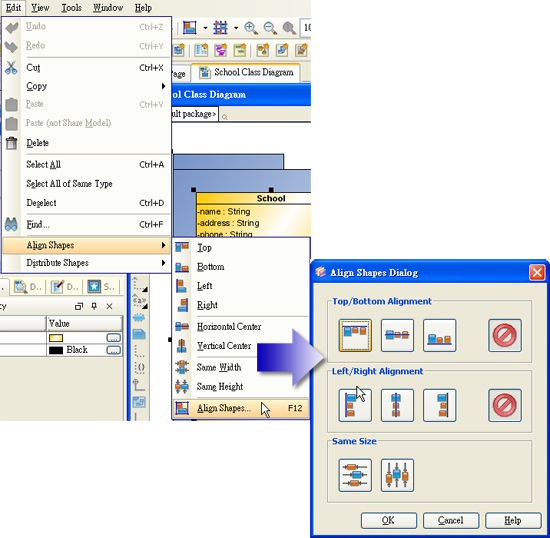Viewport: 550px width, 538px height.
Task: Click the binoculars Find icon
Action: coord(11,224)
